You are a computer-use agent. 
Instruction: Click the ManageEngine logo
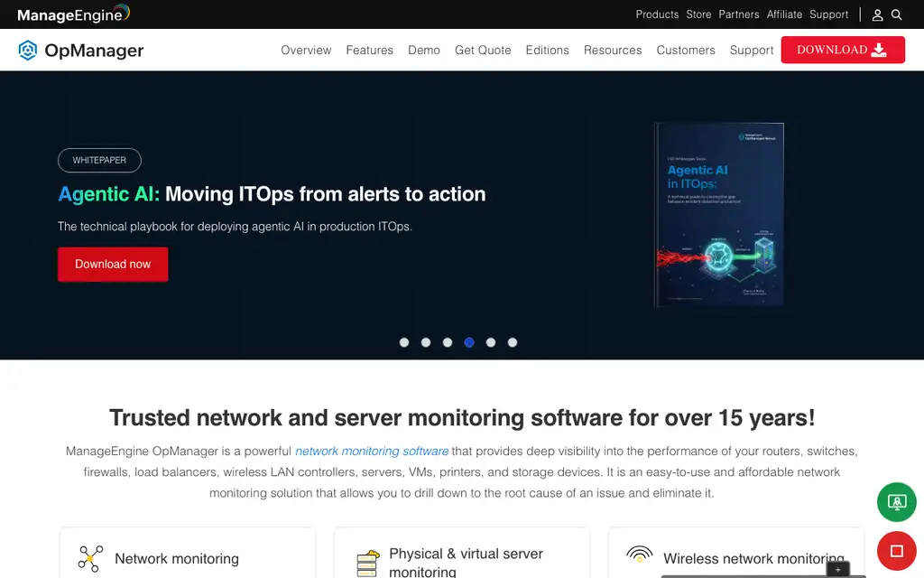point(74,14)
